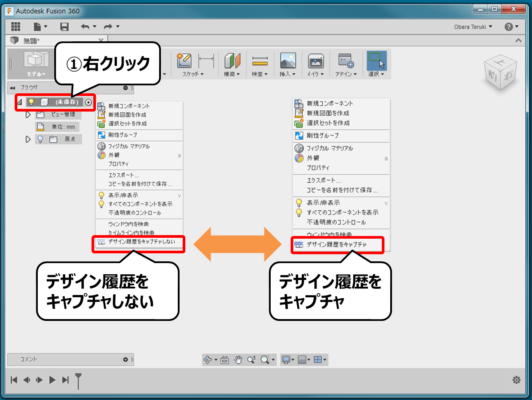Open the File icon dropdown arrow
The width and height of the screenshot is (532, 400).
click(45, 27)
